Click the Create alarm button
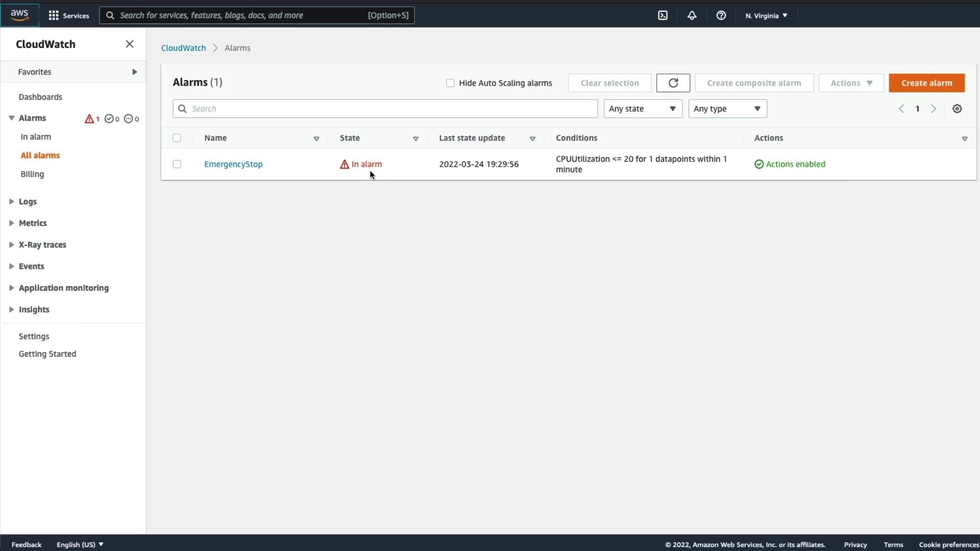Screen dimensions: 980x551 coord(926,83)
